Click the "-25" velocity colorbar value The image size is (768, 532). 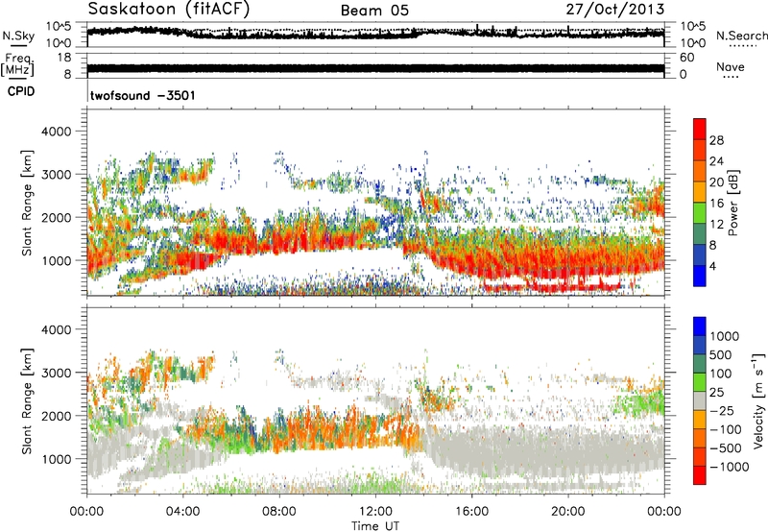tap(722, 411)
